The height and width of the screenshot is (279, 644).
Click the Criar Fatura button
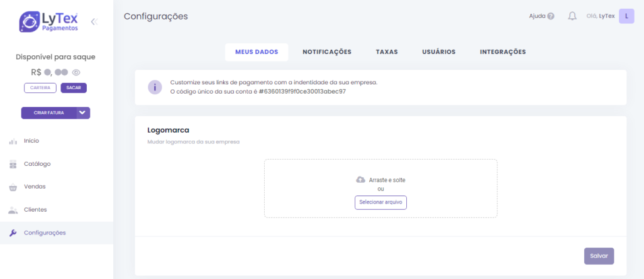click(49, 113)
